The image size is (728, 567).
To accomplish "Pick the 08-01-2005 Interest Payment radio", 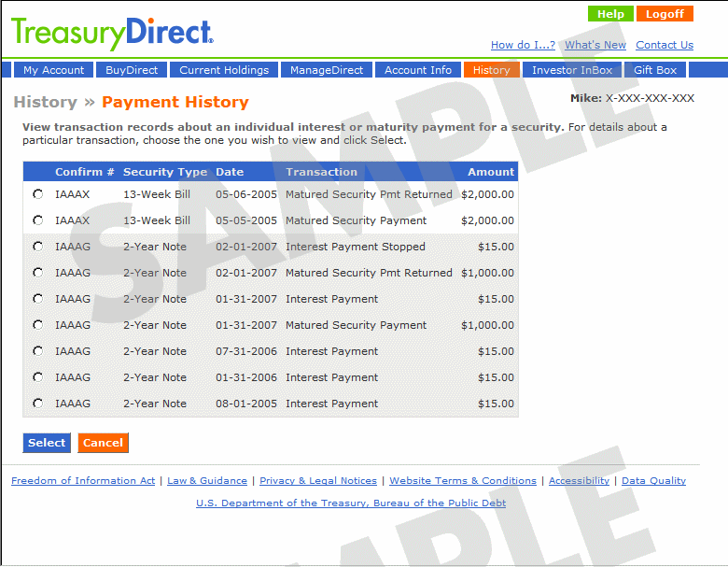I will pos(38,404).
